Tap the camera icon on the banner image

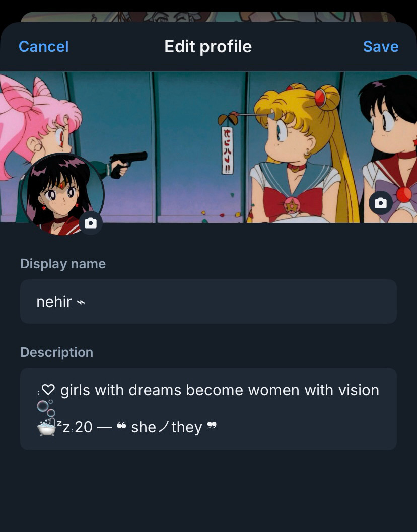tap(381, 203)
